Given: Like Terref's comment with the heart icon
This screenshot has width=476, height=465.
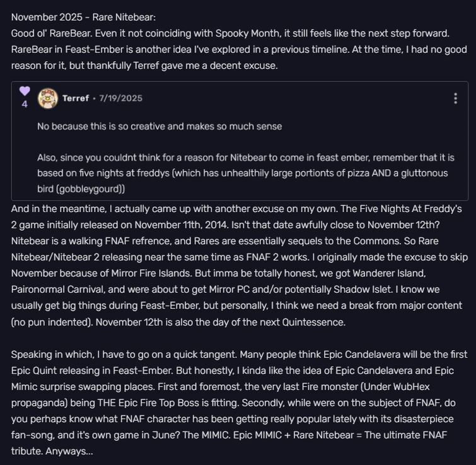Looking at the screenshot, I should 25,91.
